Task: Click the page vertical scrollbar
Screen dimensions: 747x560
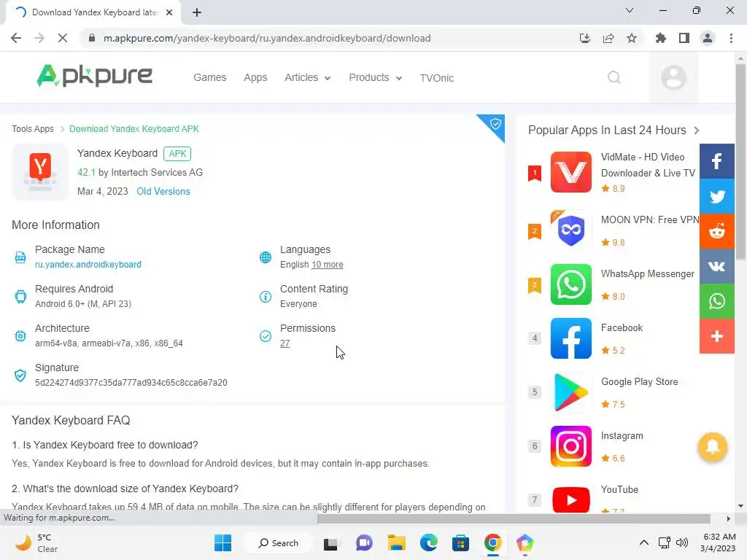Action: [x=740, y=162]
